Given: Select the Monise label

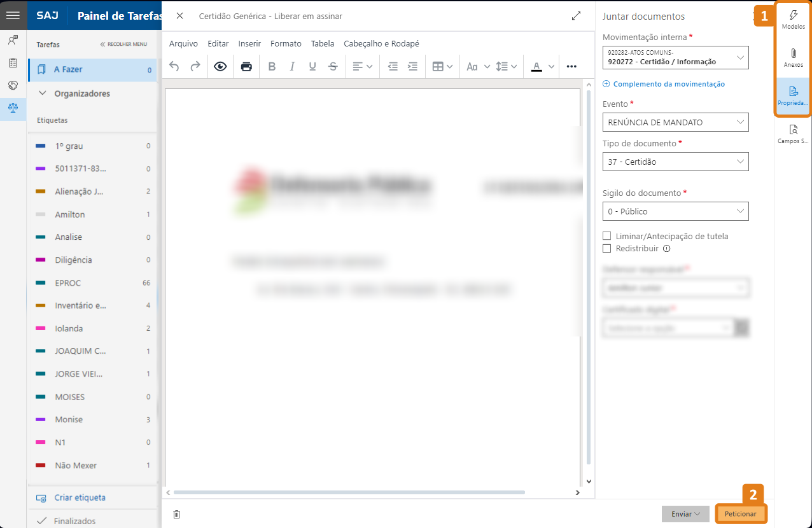Looking at the screenshot, I should click(x=92, y=419).
